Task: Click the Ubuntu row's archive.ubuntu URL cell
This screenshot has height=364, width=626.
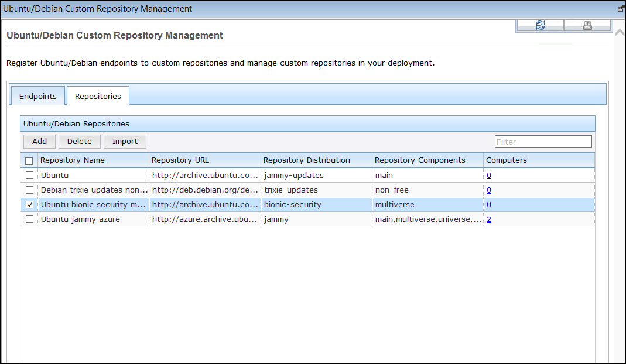Action: [x=205, y=175]
